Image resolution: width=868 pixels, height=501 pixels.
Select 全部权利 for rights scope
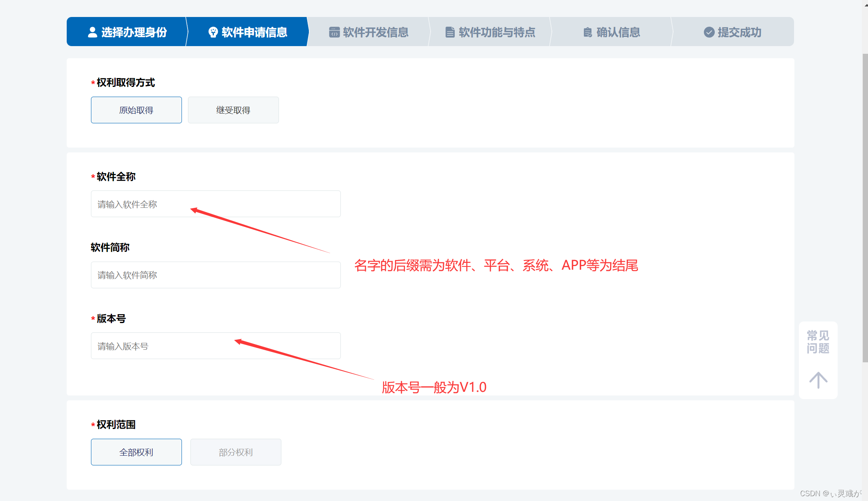136,452
